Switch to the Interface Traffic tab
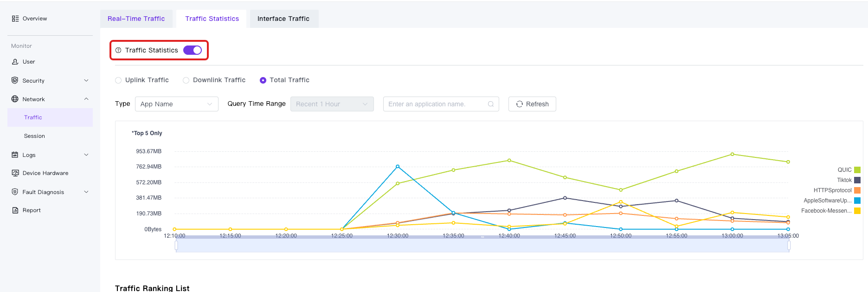 (x=283, y=19)
